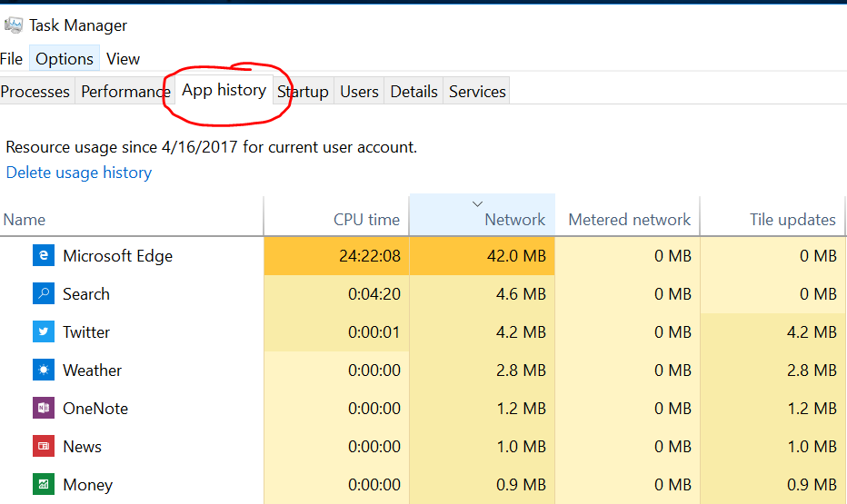This screenshot has height=504, width=847.
Task: Click News tile updates 1.0 MB
Action: point(812,446)
